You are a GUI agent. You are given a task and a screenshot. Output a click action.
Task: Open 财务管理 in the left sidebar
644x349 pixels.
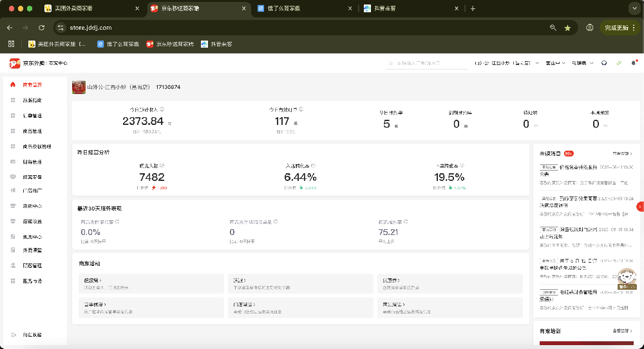[x=32, y=162]
